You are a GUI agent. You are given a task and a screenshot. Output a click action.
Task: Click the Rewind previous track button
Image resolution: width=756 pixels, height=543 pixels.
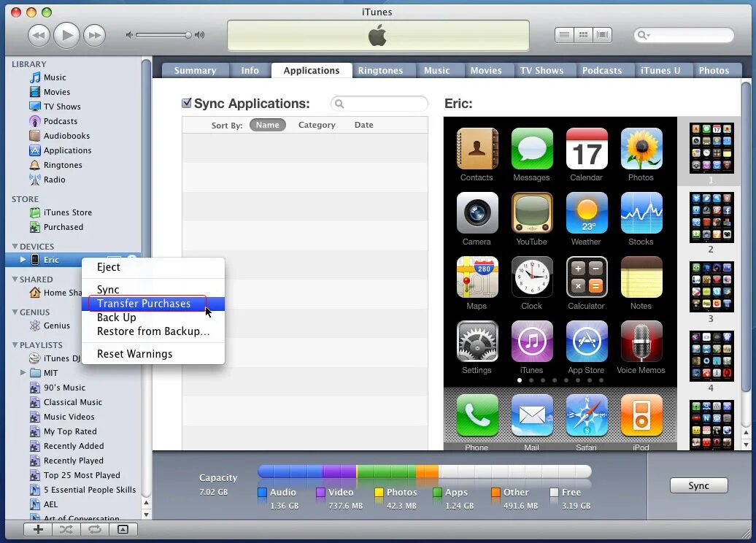click(39, 35)
